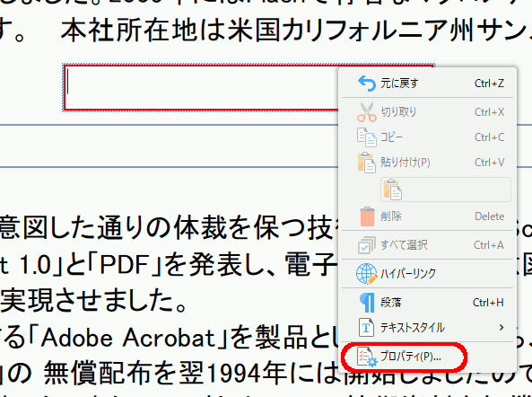Click inside the red-bordered empty text box
Screen dimensions: 532x397
click(201, 88)
